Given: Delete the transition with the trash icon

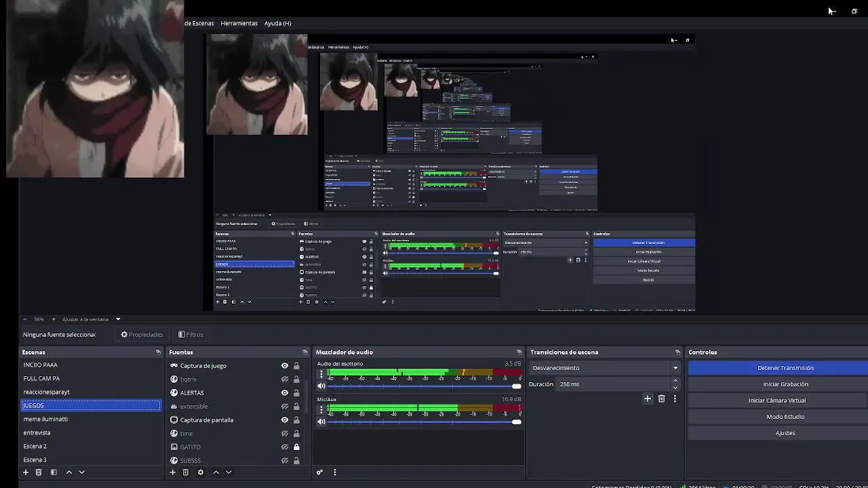Looking at the screenshot, I should [x=662, y=399].
